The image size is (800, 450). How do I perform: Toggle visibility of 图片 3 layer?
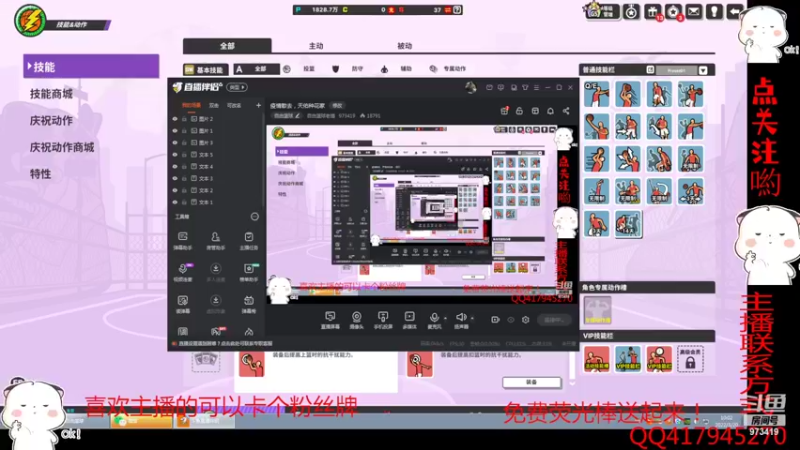click(175, 143)
